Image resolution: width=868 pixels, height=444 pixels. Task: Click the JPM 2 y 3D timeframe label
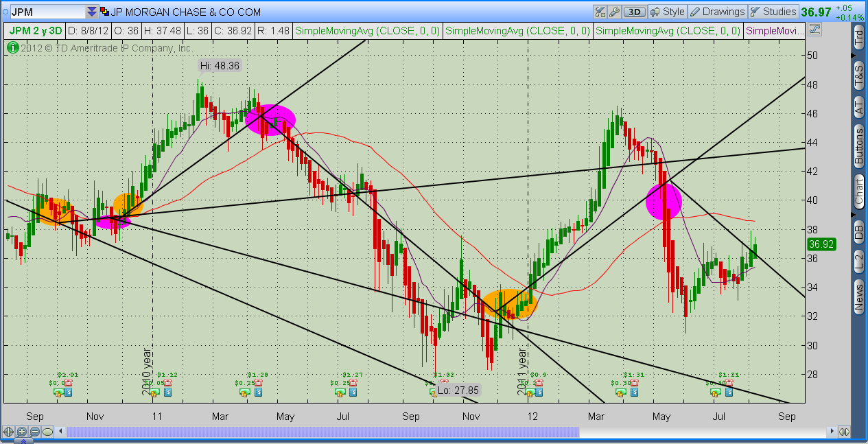click(34, 31)
